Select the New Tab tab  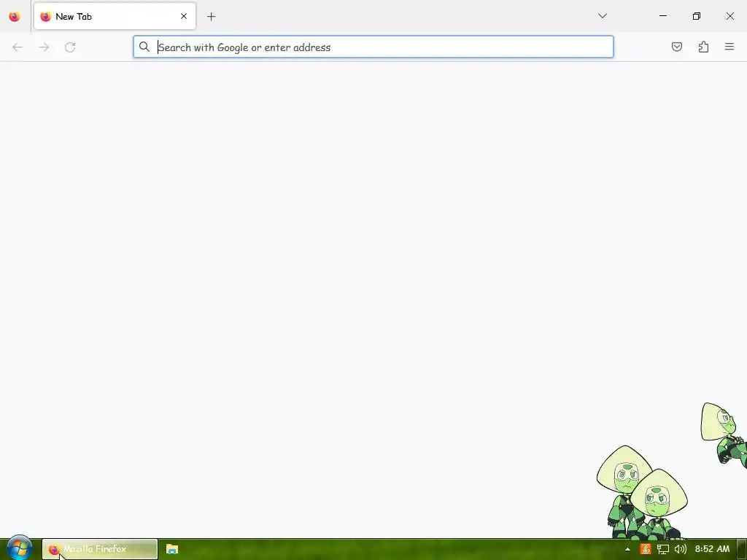pos(115,16)
